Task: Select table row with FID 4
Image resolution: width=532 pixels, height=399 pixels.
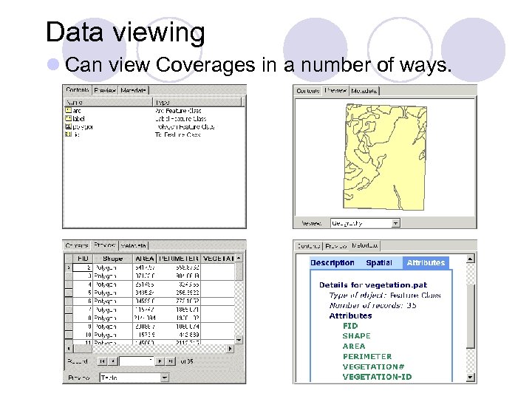Action: point(149,284)
